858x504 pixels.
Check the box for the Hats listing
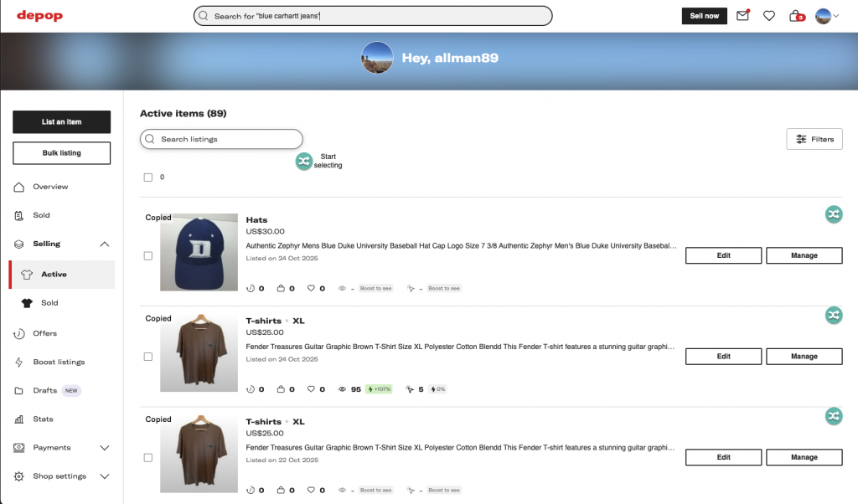(148, 255)
